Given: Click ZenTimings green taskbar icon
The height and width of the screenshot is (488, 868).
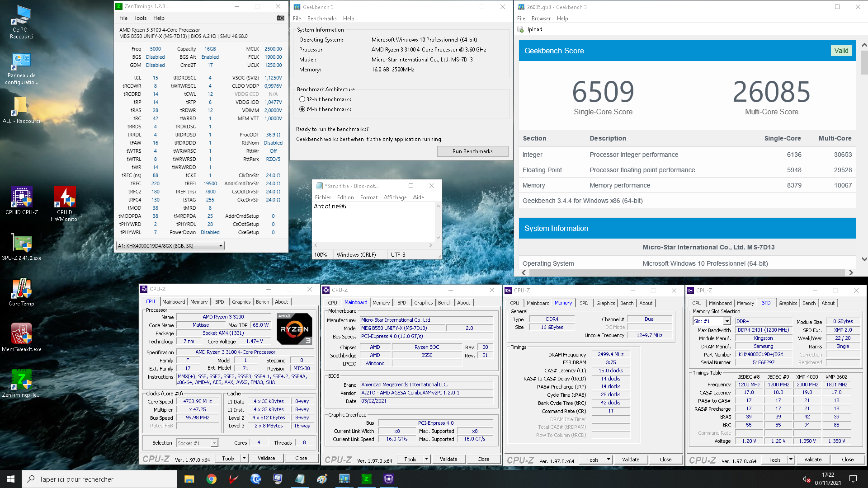Looking at the screenshot, I should pos(366,479).
